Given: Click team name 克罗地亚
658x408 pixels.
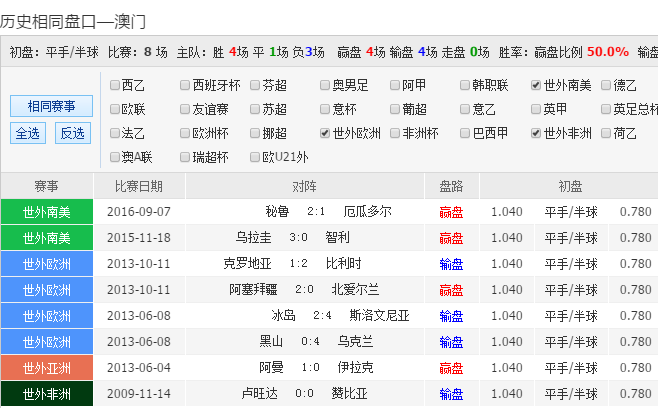Looking at the screenshot, I should (248, 263).
